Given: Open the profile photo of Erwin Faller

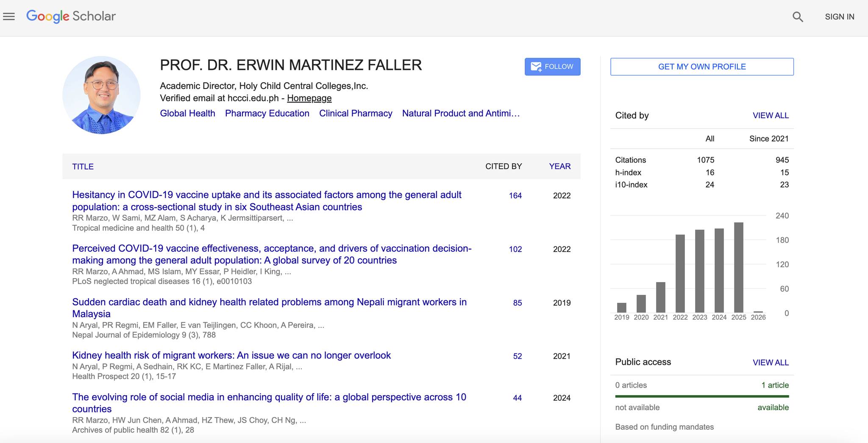Looking at the screenshot, I should tap(101, 95).
